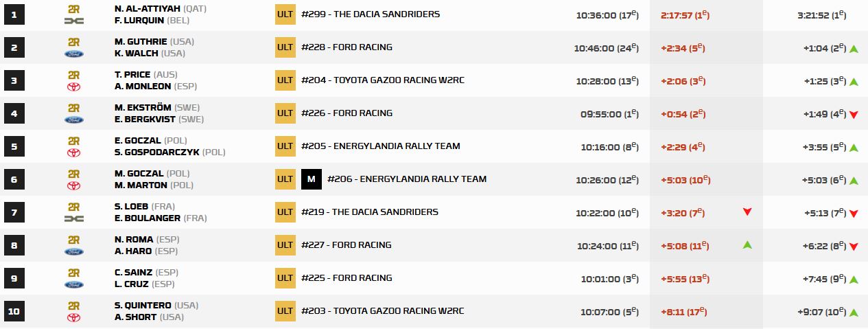Click the position 10 number badge
Image resolution: width=868 pixels, height=329 pixels.
click(14, 311)
